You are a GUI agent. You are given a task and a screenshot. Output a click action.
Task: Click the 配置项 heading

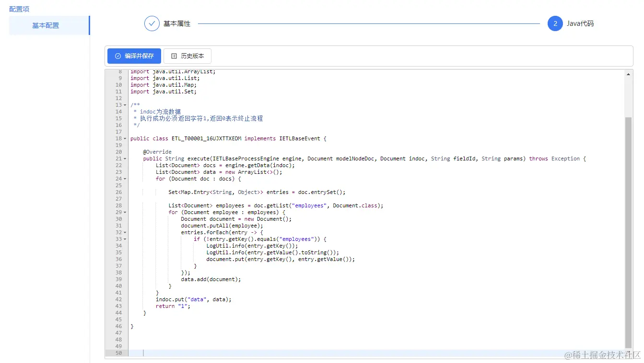click(19, 9)
